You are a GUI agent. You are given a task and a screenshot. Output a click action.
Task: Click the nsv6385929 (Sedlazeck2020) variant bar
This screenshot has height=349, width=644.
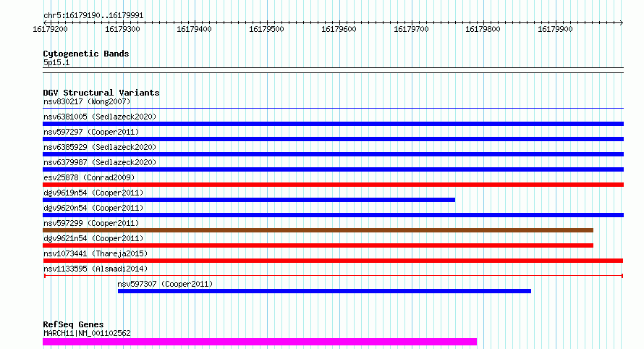[x=333, y=154]
